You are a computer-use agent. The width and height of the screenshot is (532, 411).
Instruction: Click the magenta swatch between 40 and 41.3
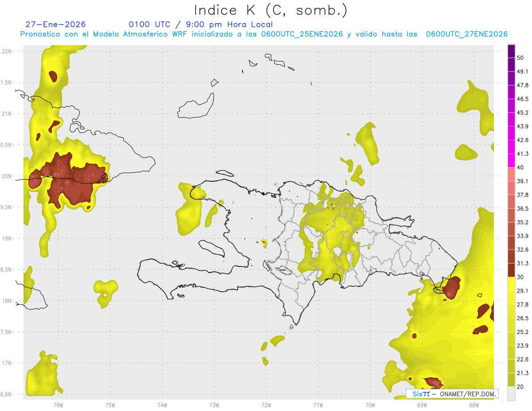pyautogui.click(x=511, y=161)
